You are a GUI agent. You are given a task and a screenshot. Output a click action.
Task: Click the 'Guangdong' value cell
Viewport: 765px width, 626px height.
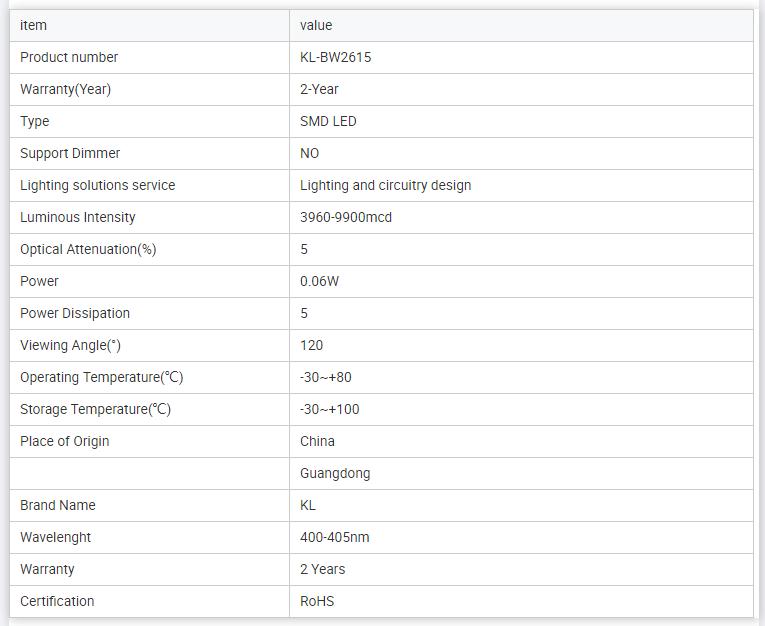(x=335, y=473)
